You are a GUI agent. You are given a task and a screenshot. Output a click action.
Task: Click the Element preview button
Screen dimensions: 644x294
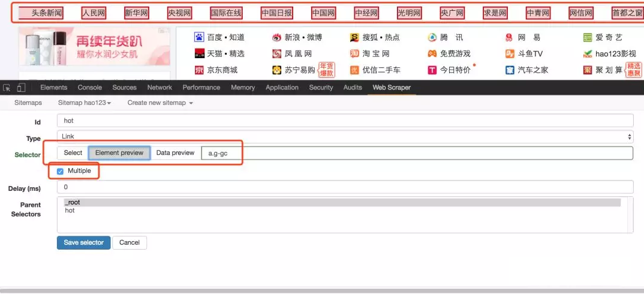click(119, 153)
